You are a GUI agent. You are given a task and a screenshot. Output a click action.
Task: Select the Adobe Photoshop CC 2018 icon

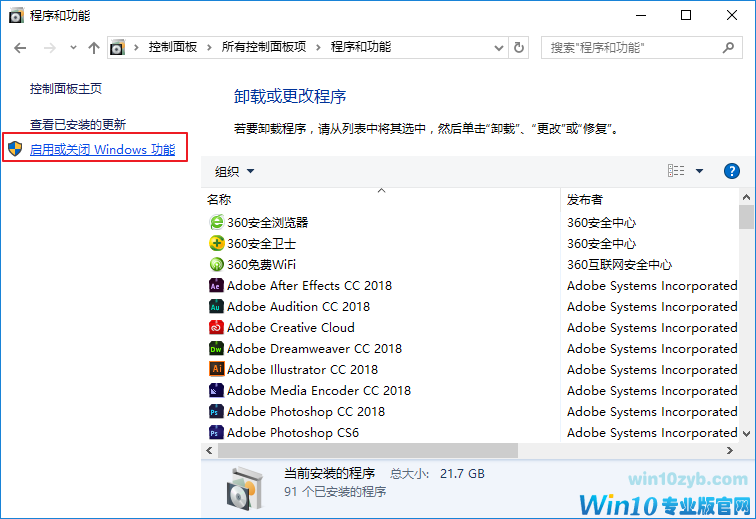(216, 411)
